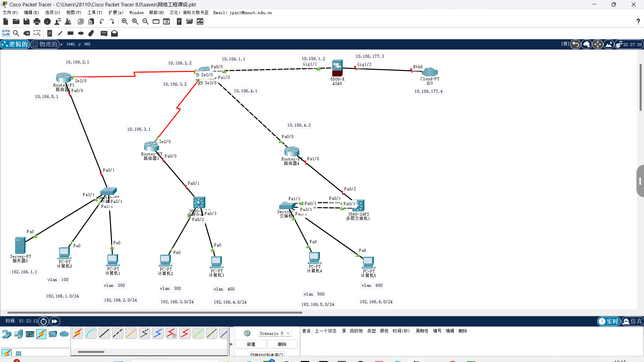
Task: Activate the Delete tool
Action: point(27,33)
